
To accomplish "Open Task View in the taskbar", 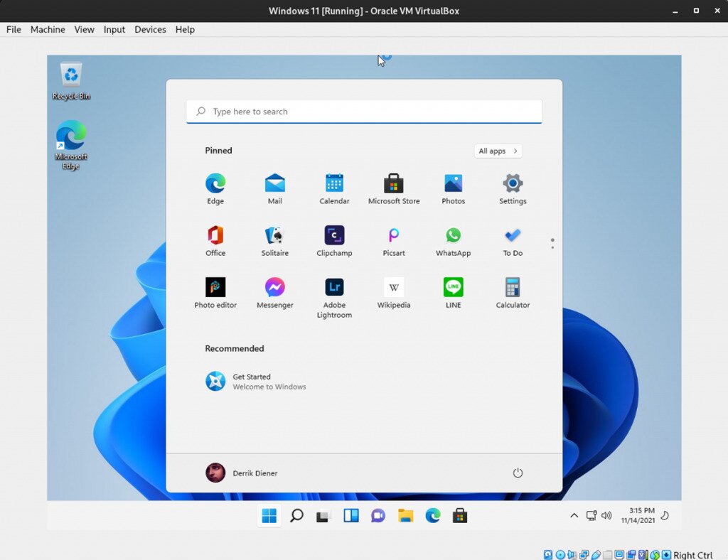I will (x=323, y=515).
